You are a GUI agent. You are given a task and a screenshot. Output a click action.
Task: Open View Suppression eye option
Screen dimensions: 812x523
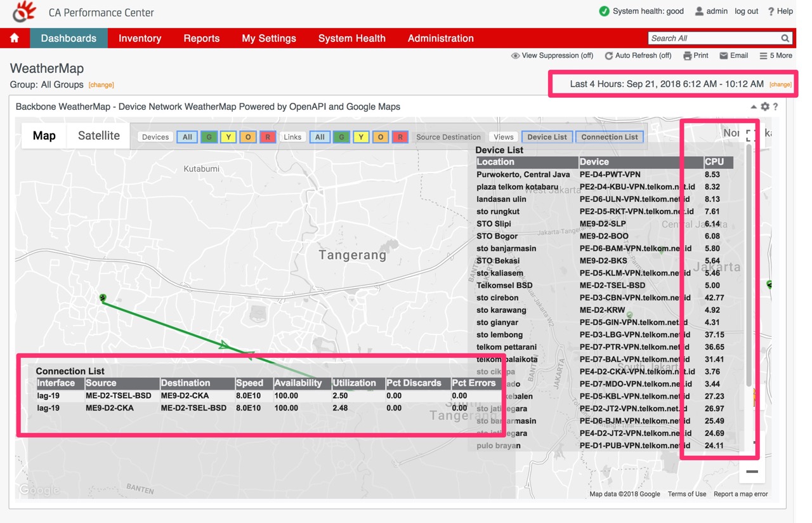click(552, 55)
